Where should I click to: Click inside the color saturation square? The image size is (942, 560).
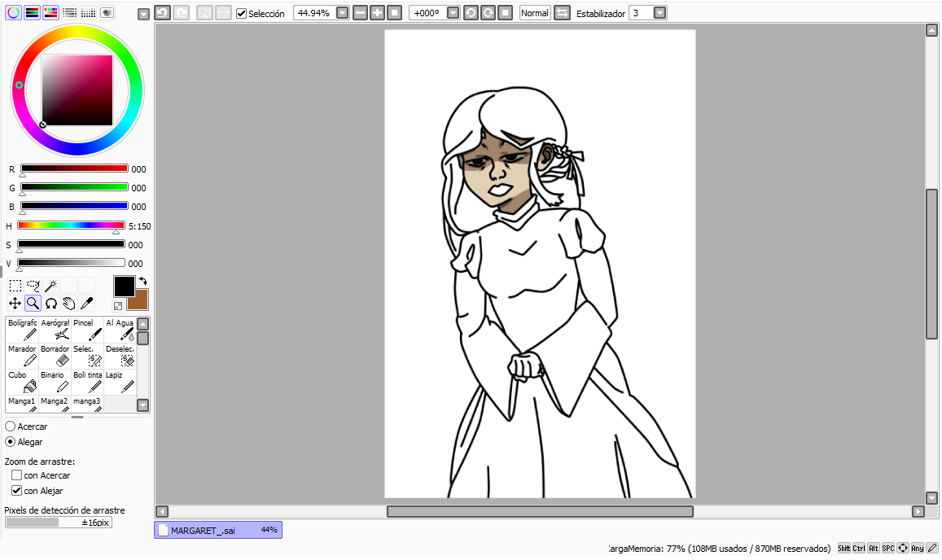pyautogui.click(x=77, y=90)
